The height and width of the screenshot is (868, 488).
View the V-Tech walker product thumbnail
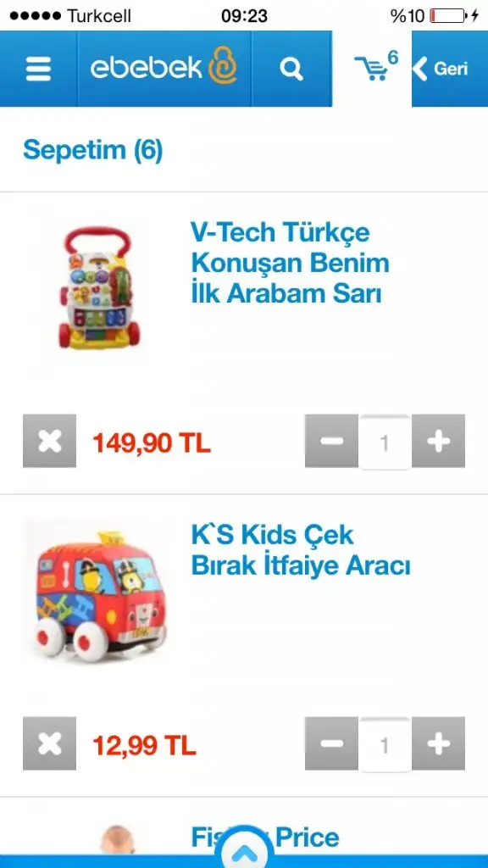[99, 288]
